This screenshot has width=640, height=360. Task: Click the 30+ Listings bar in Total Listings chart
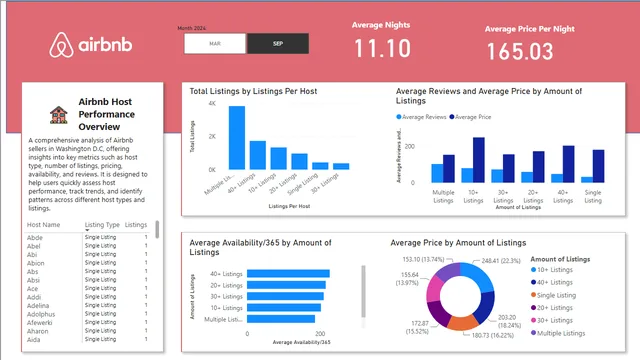pyautogui.click(x=341, y=166)
